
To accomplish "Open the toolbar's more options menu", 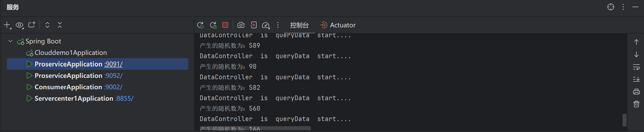I will [x=278, y=25].
